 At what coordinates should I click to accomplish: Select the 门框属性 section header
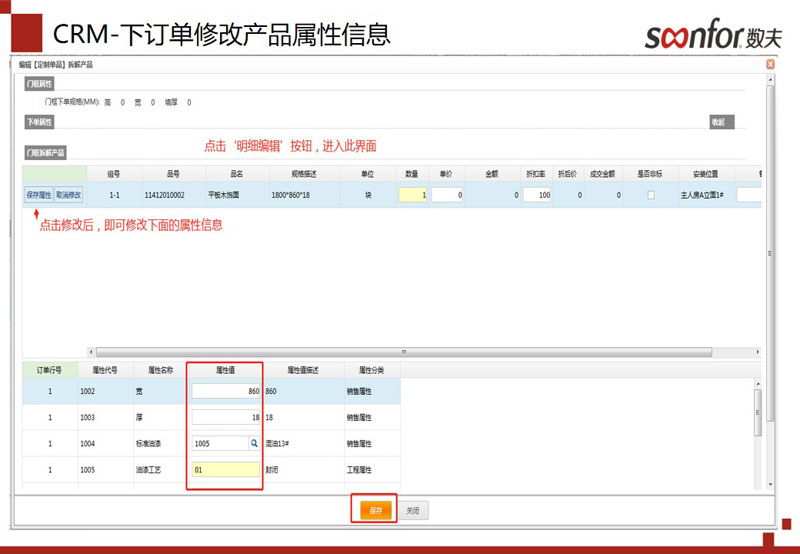pyautogui.click(x=40, y=84)
